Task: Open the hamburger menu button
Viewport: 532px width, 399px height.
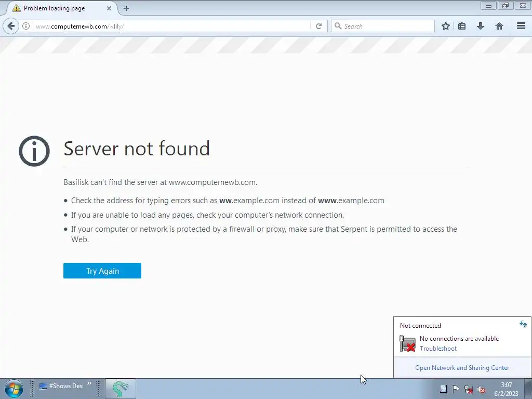Action: tap(521, 26)
